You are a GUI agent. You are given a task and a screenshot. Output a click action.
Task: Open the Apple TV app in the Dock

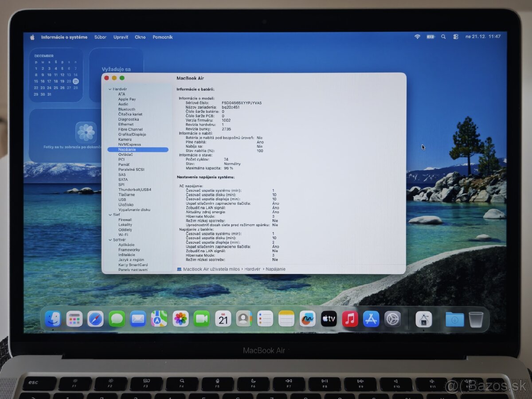(329, 318)
